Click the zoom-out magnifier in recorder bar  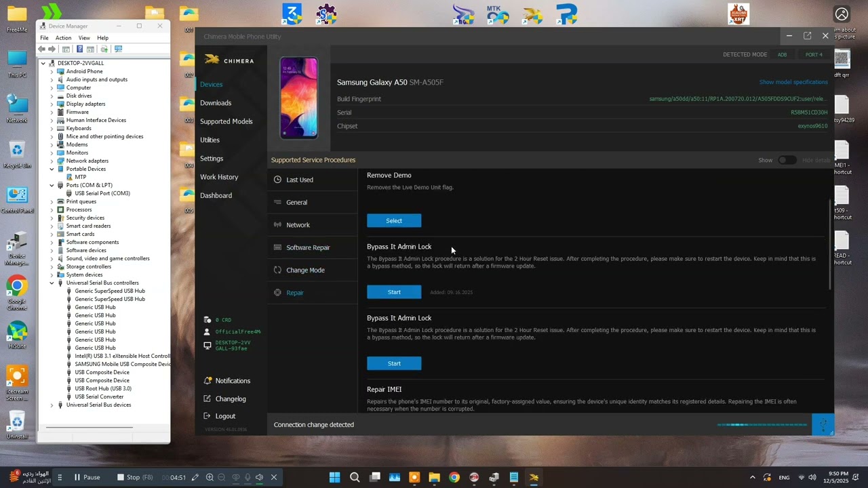point(222,477)
